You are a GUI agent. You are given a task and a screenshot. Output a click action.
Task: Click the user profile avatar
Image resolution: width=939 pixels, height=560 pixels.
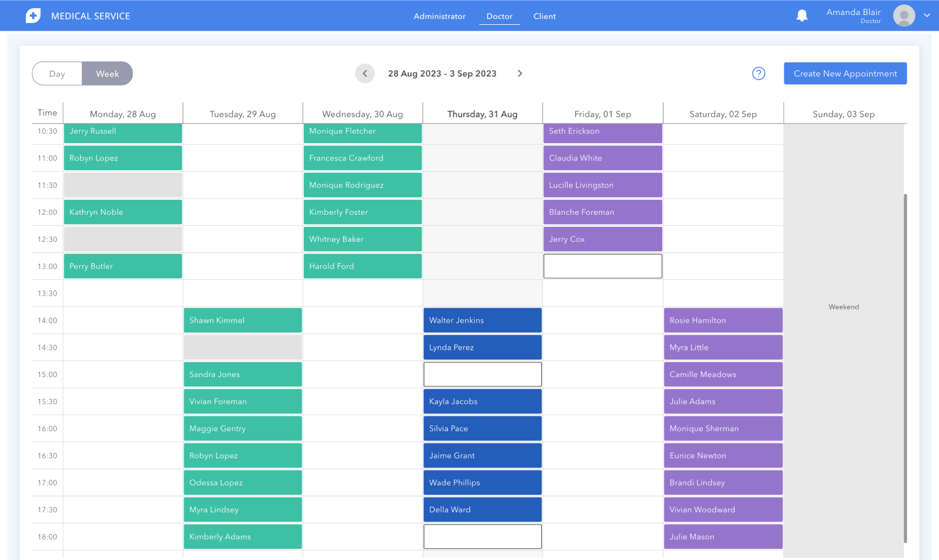coord(903,16)
